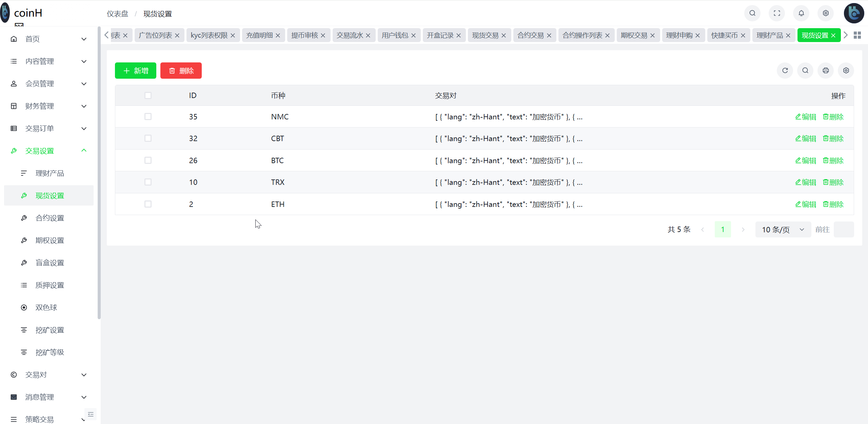This screenshot has height=424, width=868.
Task: Toggle the select-all header checkbox
Action: [148, 96]
